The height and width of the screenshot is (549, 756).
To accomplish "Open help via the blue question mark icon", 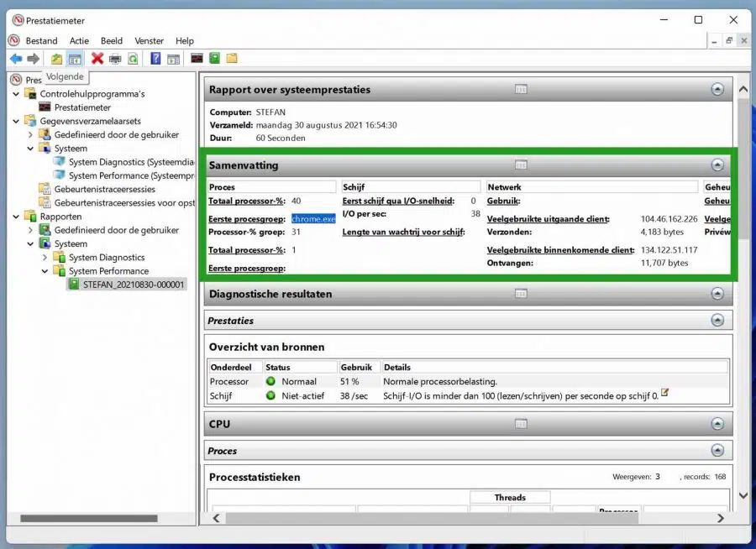I will [x=155, y=59].
